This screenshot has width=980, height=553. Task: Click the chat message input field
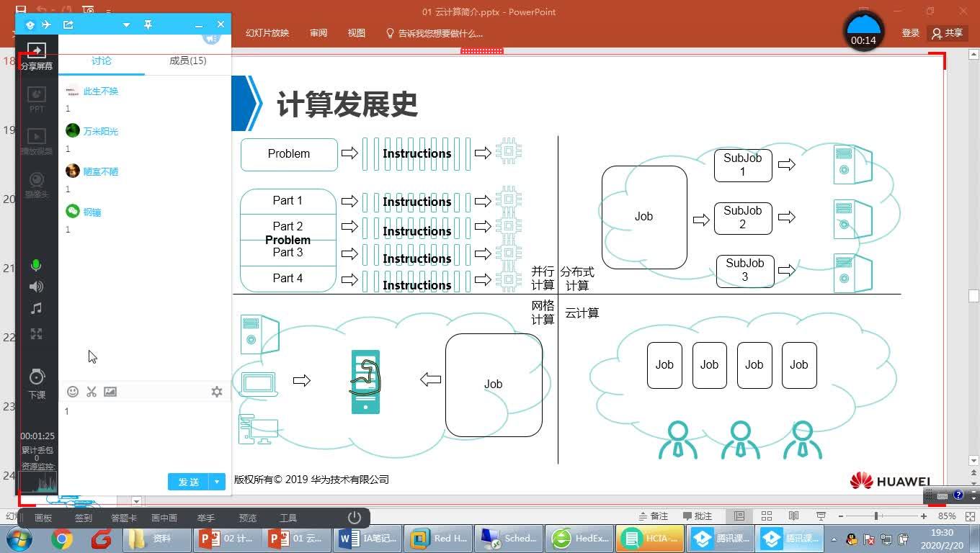144,436
